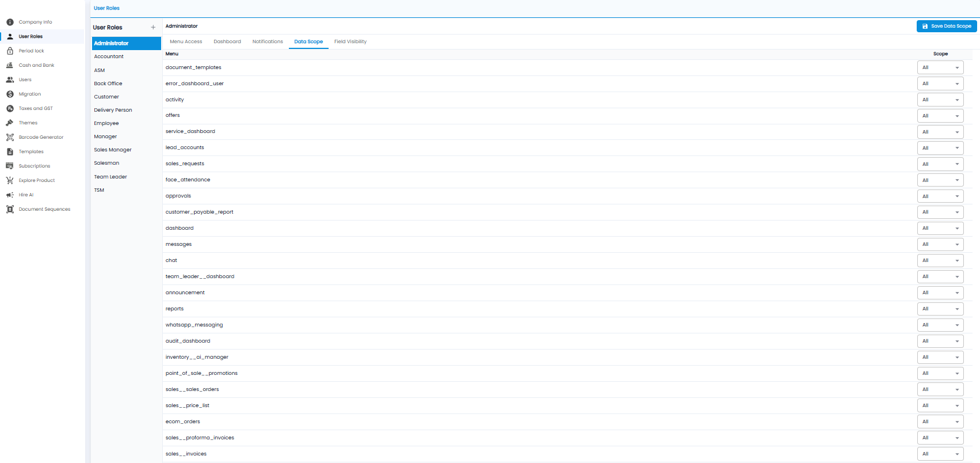Open scope dropdown for lead_accounts
The height and width of the screenshot is (463, 980).
click(x=940, y=148)
